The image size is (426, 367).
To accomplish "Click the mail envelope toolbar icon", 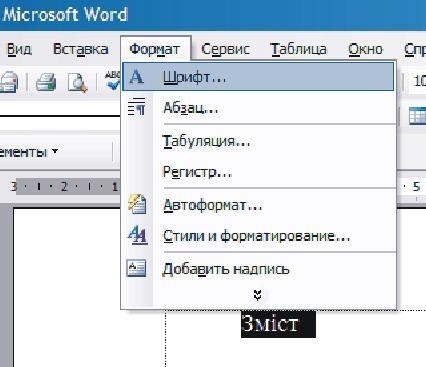I will click(8, 82).
